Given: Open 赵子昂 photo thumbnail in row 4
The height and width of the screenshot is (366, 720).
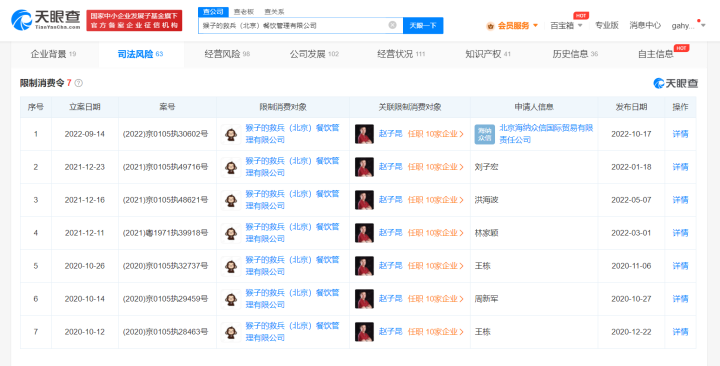Looking at the screenshot, I should tap(364, 233).
